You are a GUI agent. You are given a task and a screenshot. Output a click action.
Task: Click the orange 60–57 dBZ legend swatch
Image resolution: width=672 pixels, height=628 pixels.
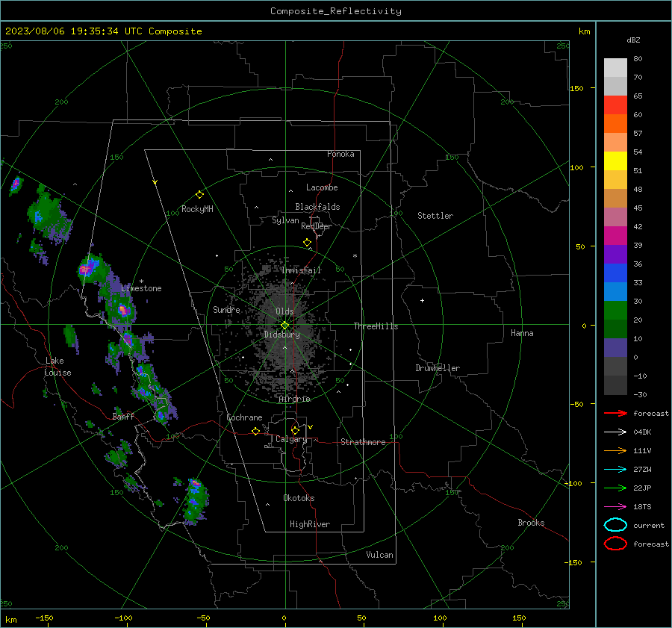point(615,124)
